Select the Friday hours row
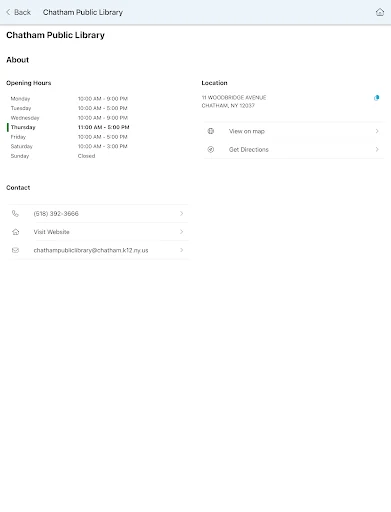The height and width of the screenshot is (512, 391). (x=69, y=137)
